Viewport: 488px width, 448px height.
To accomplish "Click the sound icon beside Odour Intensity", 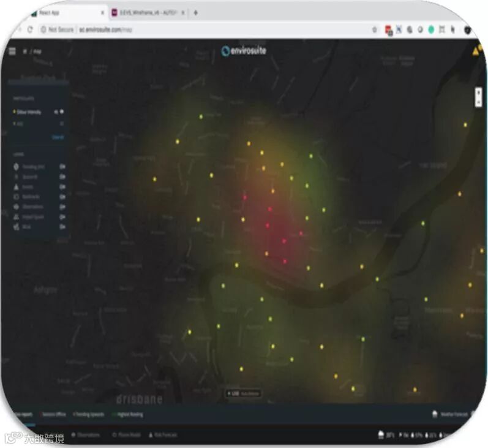I will point(56,112).
